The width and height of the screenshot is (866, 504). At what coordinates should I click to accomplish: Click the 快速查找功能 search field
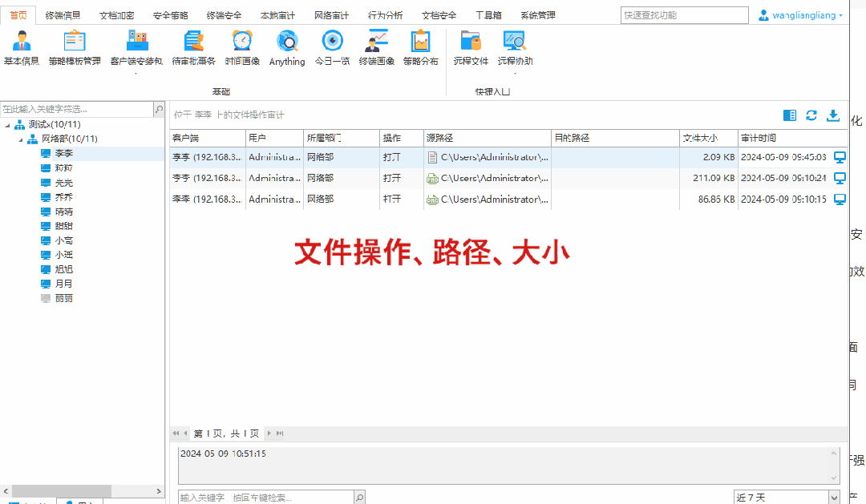[684, 15]
